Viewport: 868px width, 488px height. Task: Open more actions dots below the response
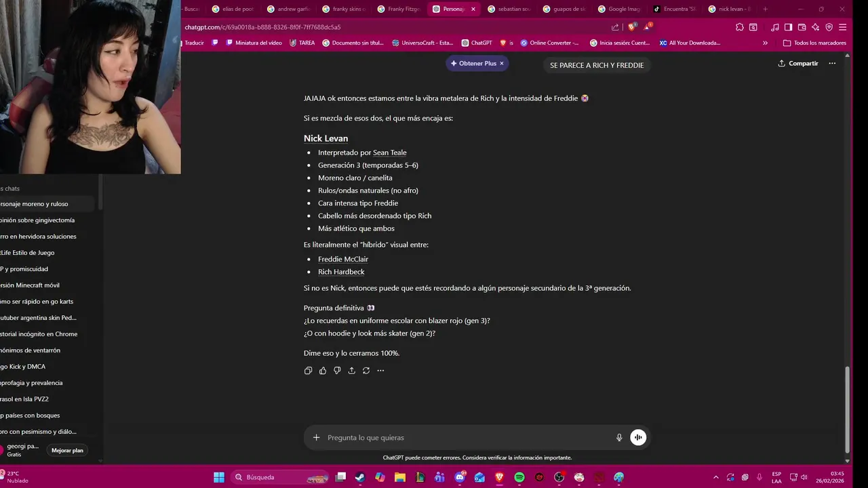380,371
